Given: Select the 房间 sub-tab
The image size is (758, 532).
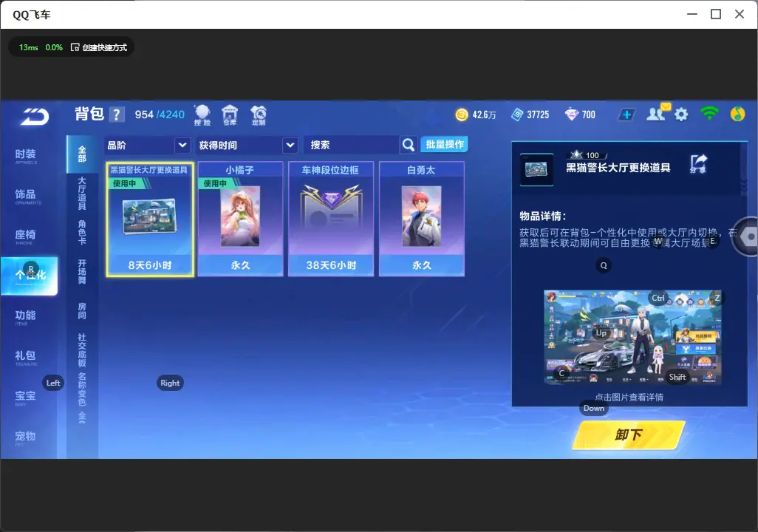Looking at the screenshot, I should pos(82,310).
